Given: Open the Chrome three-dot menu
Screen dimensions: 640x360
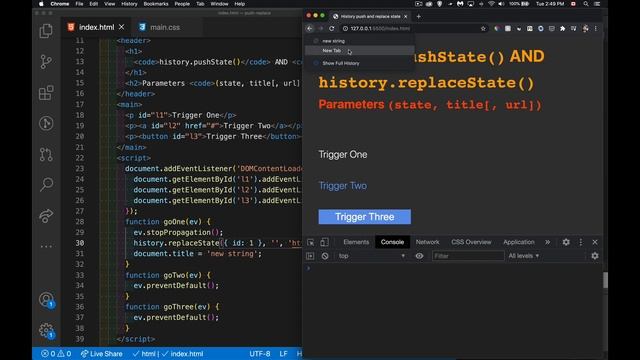Looking at the screenshot, I should tap(596, 29).
